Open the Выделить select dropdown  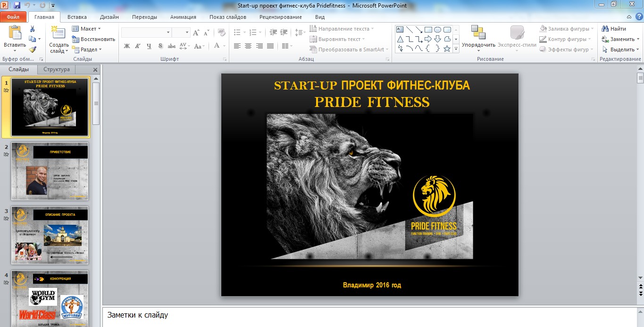(620, 49)
